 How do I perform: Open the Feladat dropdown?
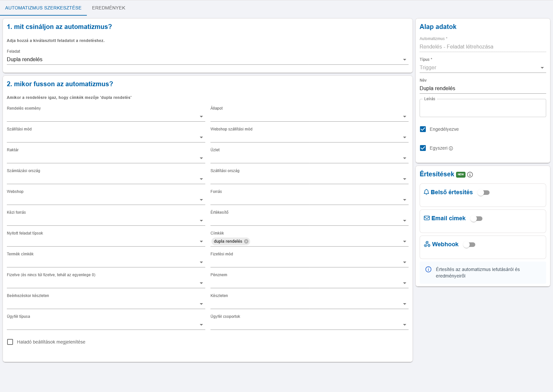[208, 60]
